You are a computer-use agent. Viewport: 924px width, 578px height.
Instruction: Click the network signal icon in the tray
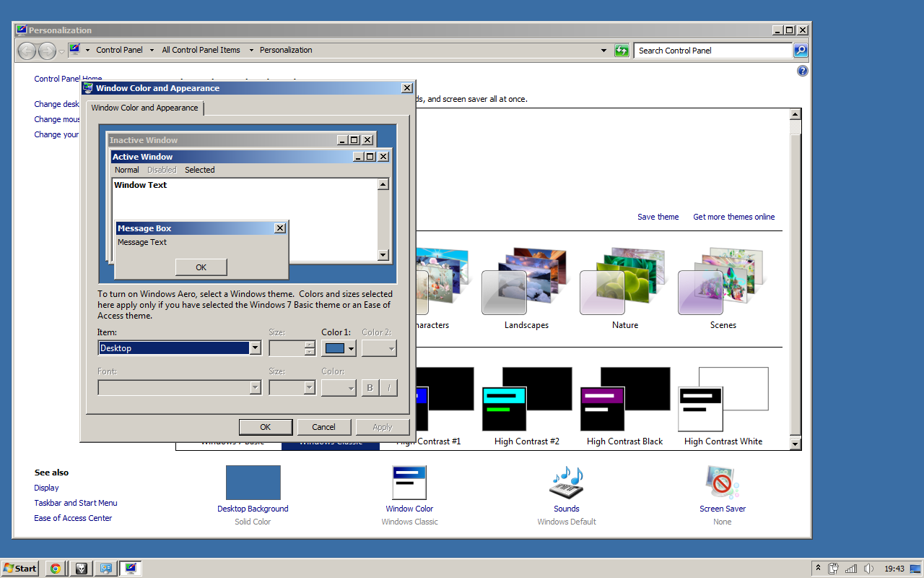point(852,569)
